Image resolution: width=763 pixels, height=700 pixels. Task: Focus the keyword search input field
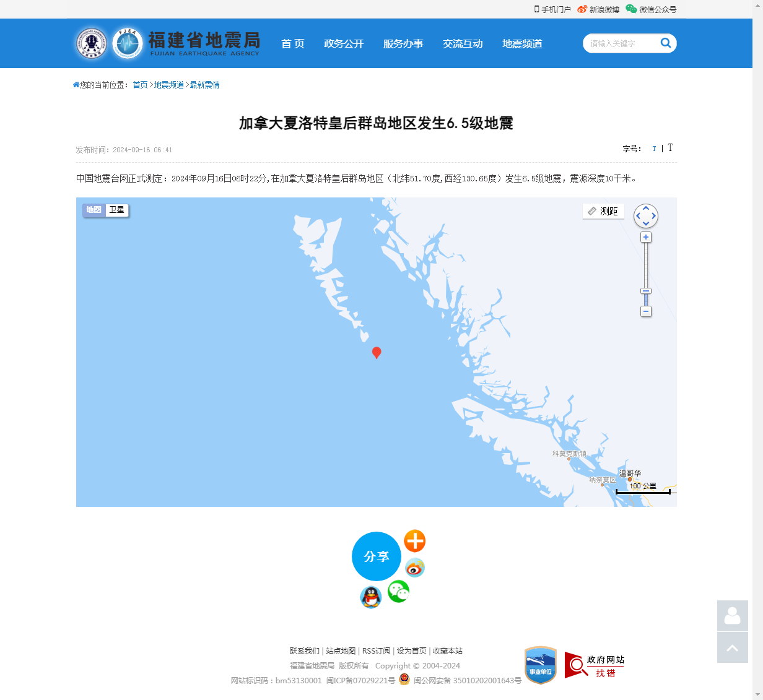pos(621,43)
